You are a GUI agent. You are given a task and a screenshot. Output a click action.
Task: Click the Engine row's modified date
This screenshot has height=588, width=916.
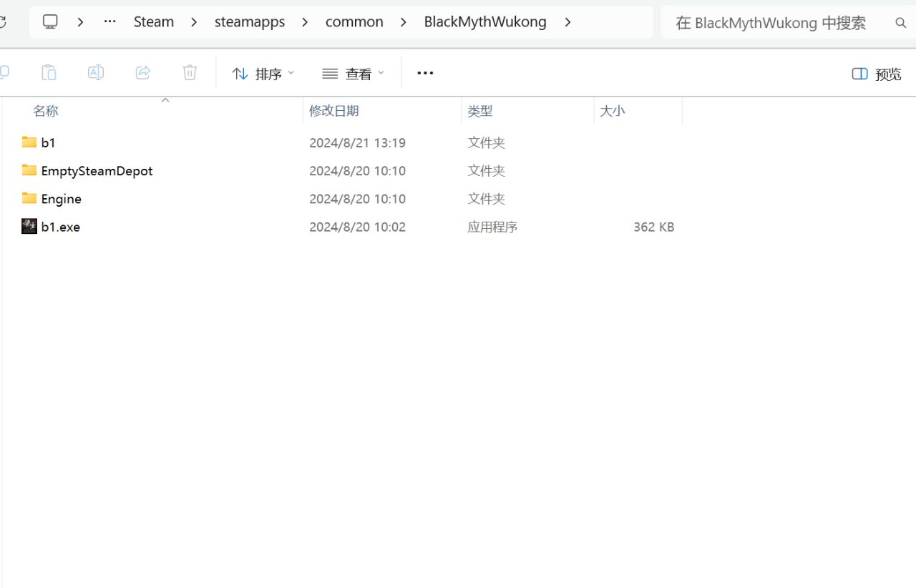pyautogui.click(x=357, y=199)
